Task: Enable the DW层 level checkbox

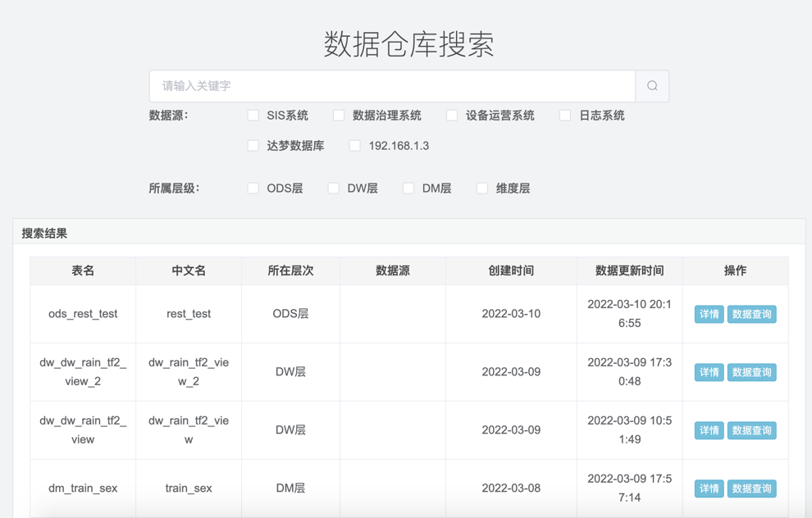Action: (x=334, y=189)
